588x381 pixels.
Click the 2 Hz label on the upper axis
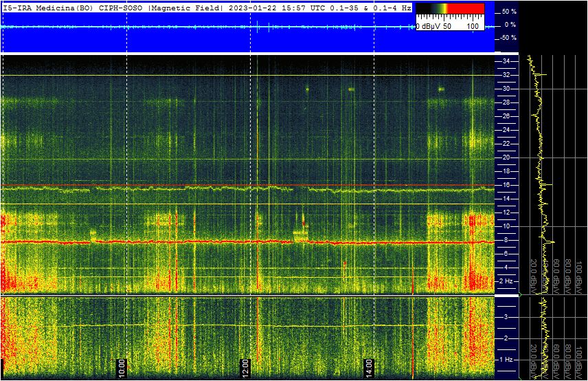point(508,281)
